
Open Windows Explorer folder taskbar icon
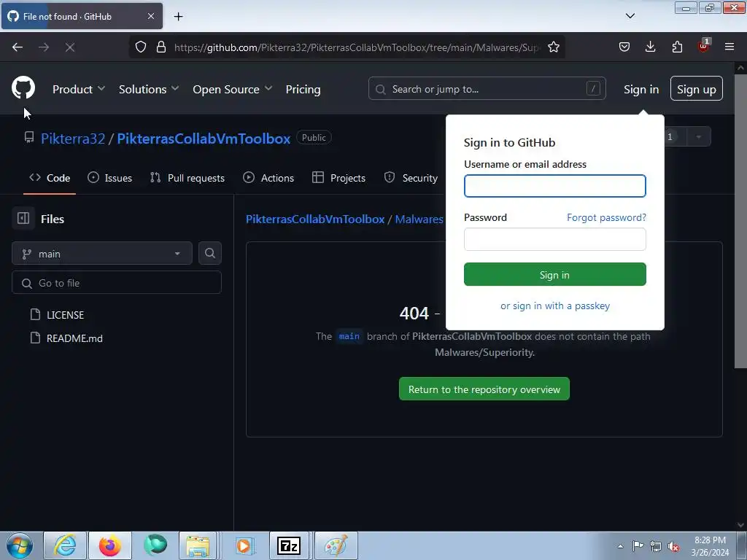(198, 545)
